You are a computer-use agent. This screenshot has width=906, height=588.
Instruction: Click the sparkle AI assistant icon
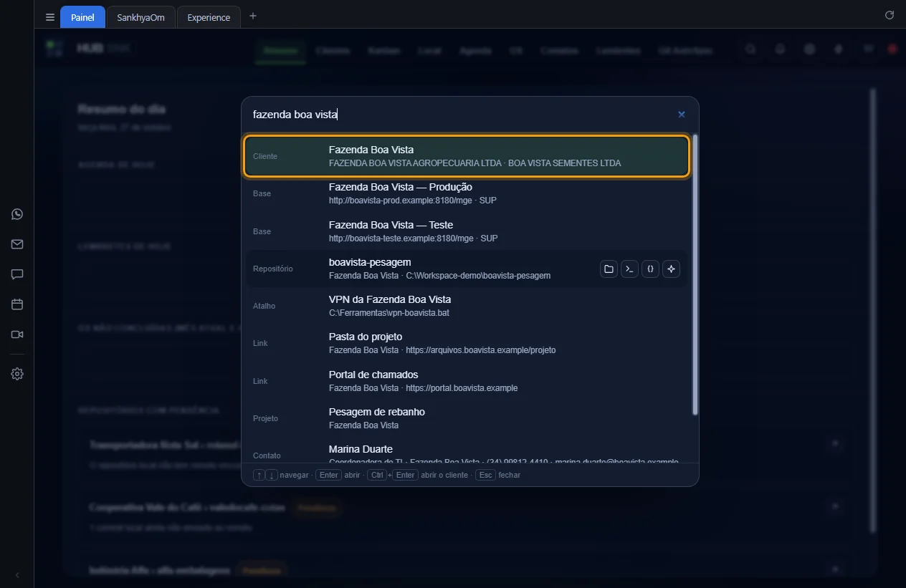coord(671,269)
